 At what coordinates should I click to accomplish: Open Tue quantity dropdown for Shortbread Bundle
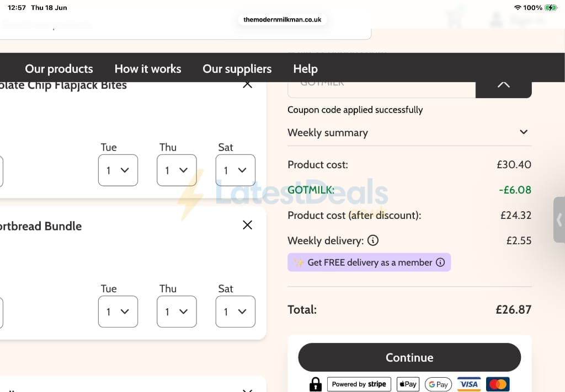point(118,312)
